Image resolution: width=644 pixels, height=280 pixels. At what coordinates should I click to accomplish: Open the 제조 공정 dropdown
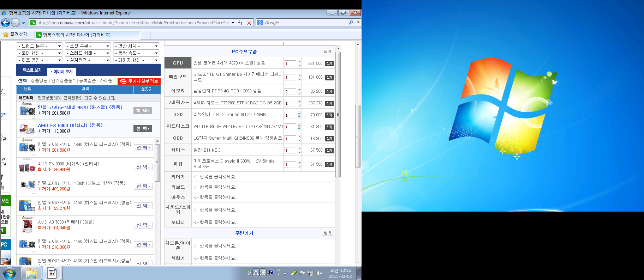tap(40, 60)
